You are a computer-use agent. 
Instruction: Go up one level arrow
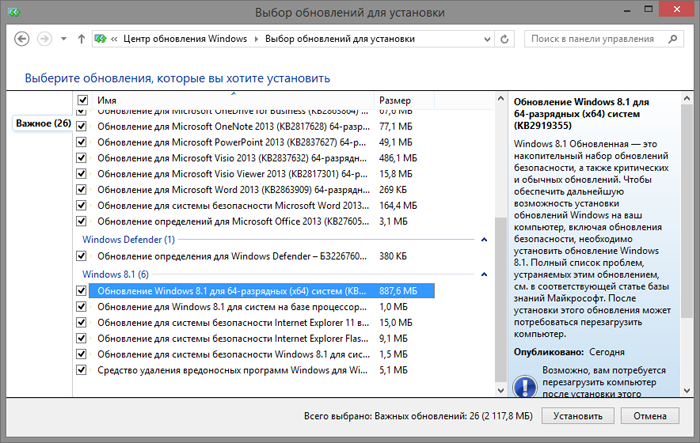pos(81,39)
